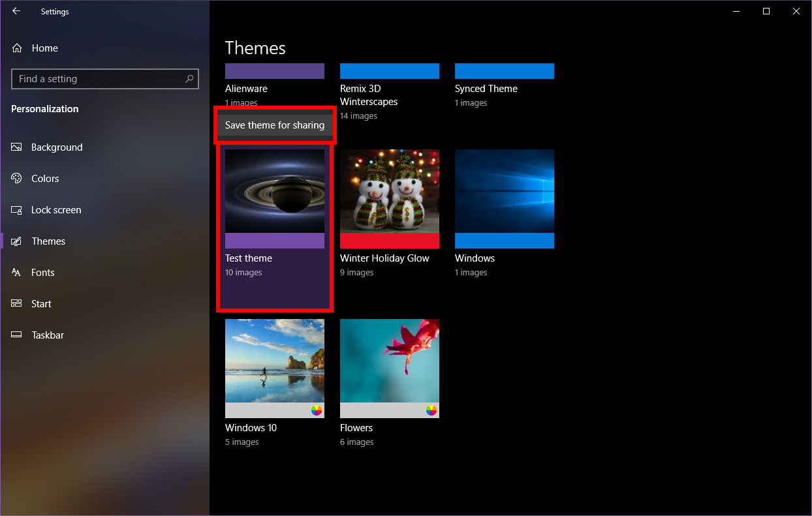This screenshot has width=812, height=516.
Task: Click the '10 images' caption
Action: [243, 273]
